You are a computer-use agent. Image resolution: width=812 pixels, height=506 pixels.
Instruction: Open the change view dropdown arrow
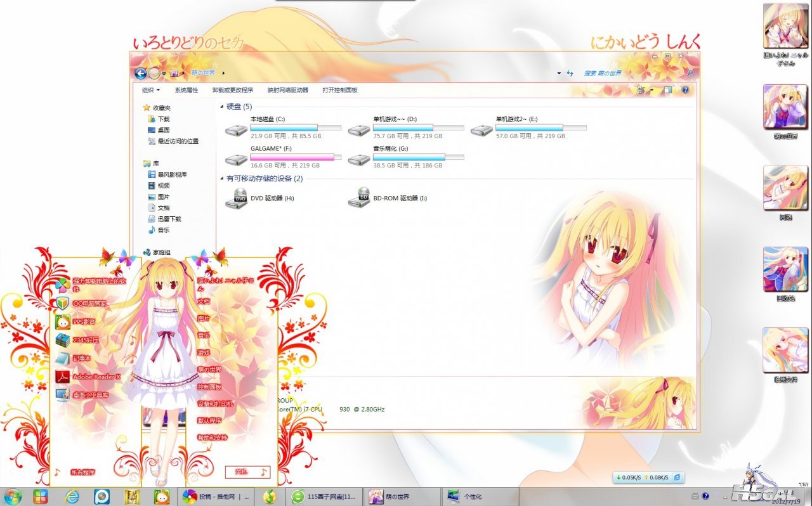[652, 90]
